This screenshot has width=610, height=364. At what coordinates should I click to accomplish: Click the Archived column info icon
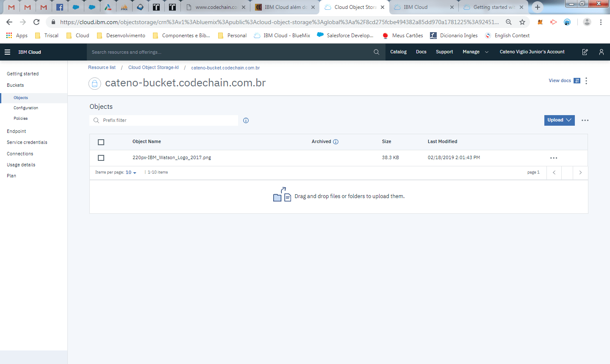(x=336, y=142)
